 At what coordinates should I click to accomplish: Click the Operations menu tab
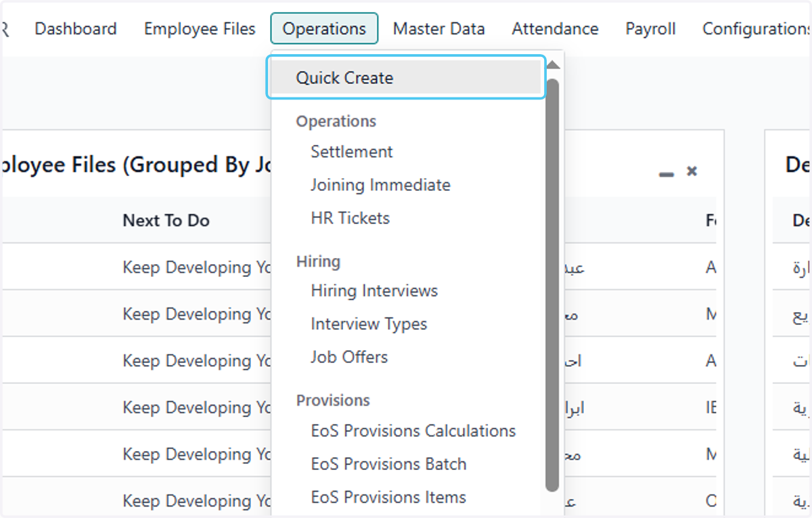(x=324, y=29)
